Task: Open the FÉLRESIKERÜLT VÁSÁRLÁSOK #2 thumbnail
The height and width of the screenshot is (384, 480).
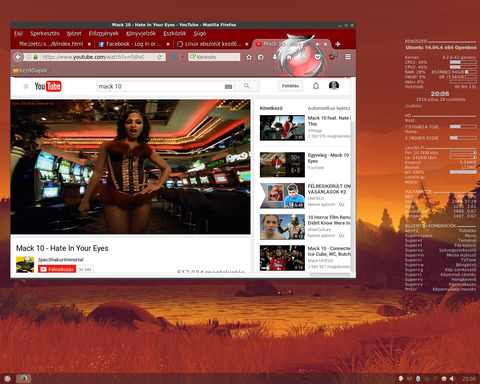Action: 282,196
